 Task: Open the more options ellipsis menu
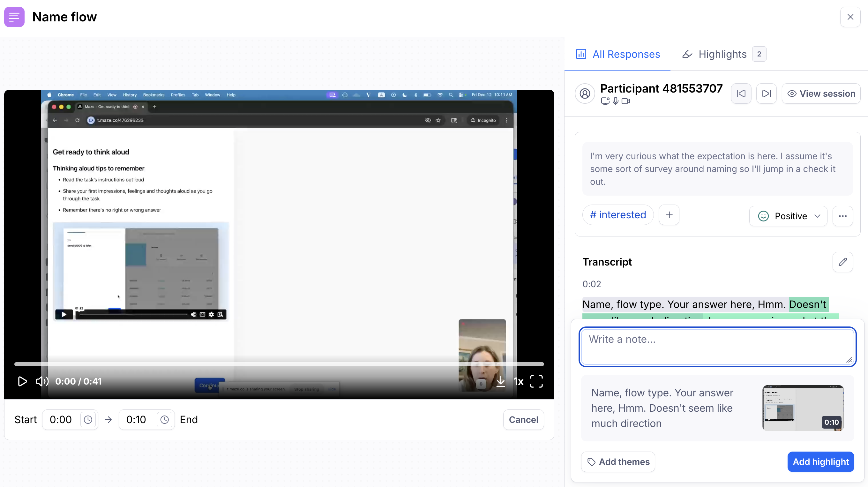coord(842,216)
